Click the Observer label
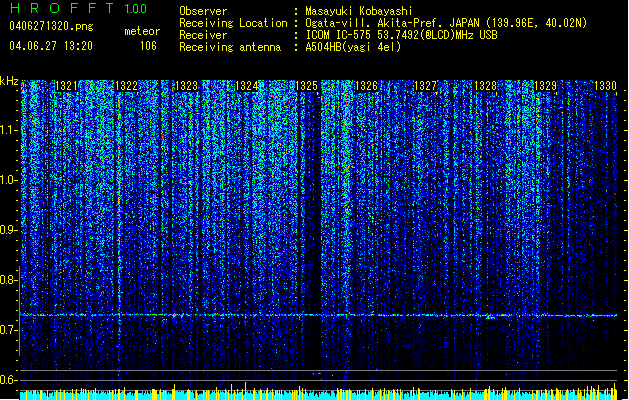The height and width of the screenshot is (400, 629). coord(203,11)
